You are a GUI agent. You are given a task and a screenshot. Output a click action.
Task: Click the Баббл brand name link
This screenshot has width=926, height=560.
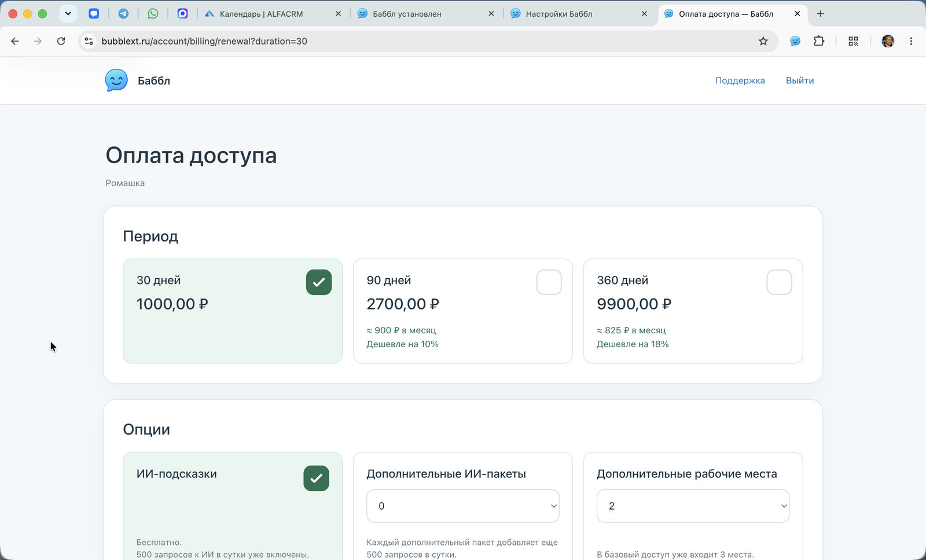(x=154, y=80)
